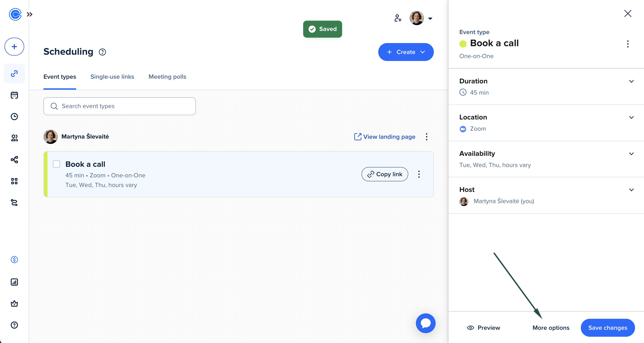Click More options in panel footer
This screenshot has width=644, height=343.
pyautogui.click(x=551, y=328)
